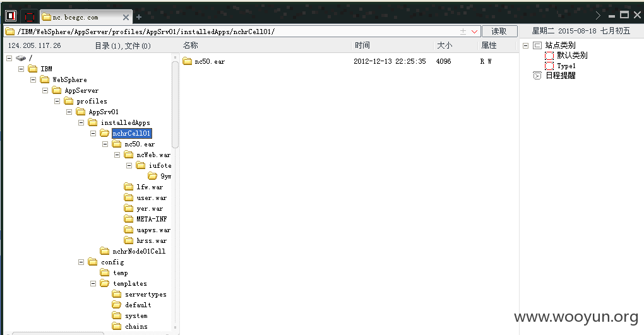Collapse the iufote tree node
Image resolution: width=644 pixels, height=335 pixels.
(129, 165)
